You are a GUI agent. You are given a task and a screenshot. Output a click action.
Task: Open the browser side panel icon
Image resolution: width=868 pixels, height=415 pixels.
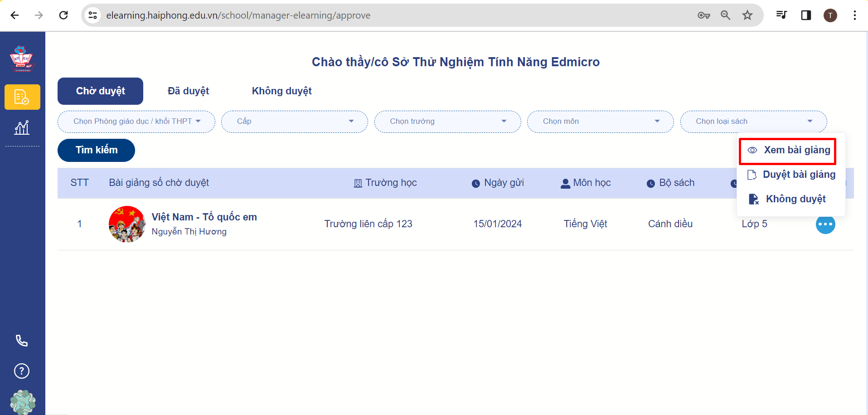pyautogui.click(x=805, y=15)
